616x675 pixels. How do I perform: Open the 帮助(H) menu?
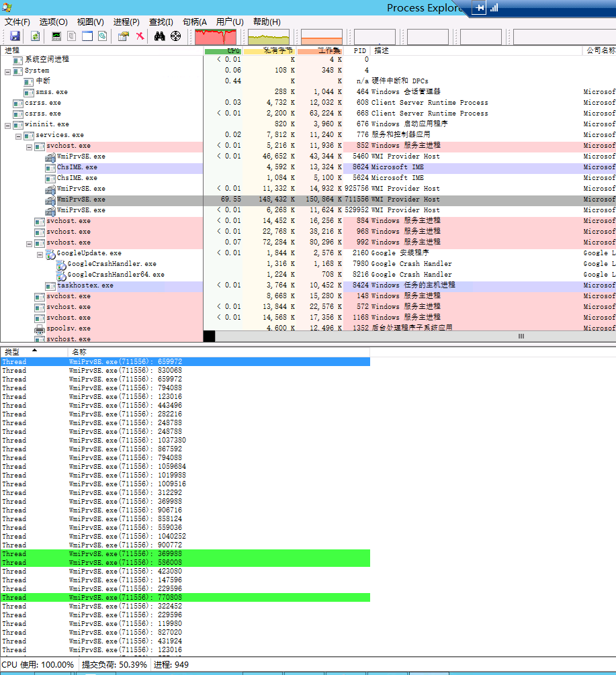tap(267, 22)
